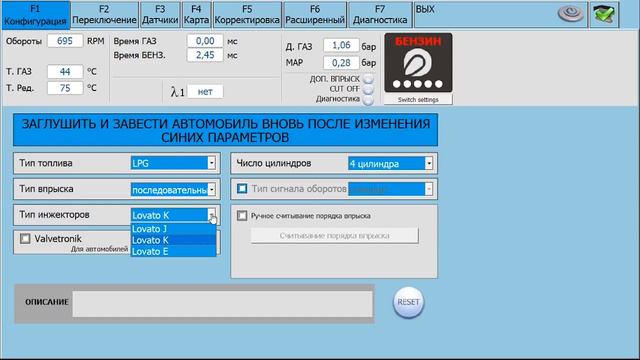640x360 pixels.
Task: Switch to F2 Переключение tab
Action: 104,15
